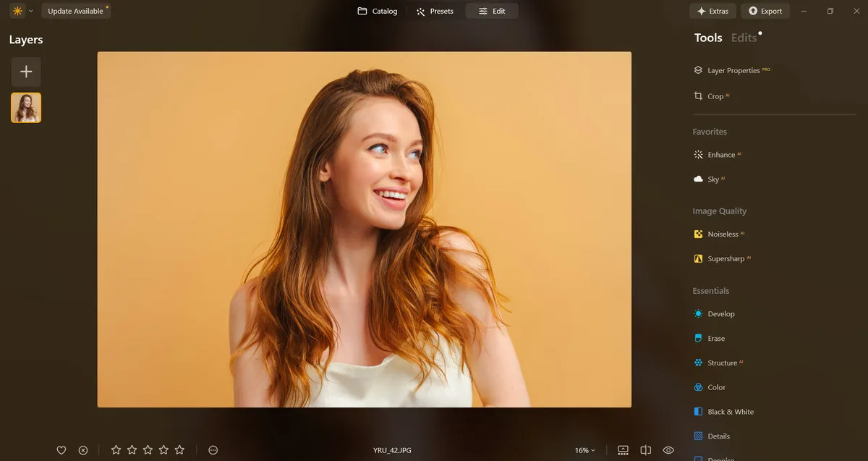Open the Structure AI tool
The height and width of the screenshot is (461, 868).
pos(721,363)
